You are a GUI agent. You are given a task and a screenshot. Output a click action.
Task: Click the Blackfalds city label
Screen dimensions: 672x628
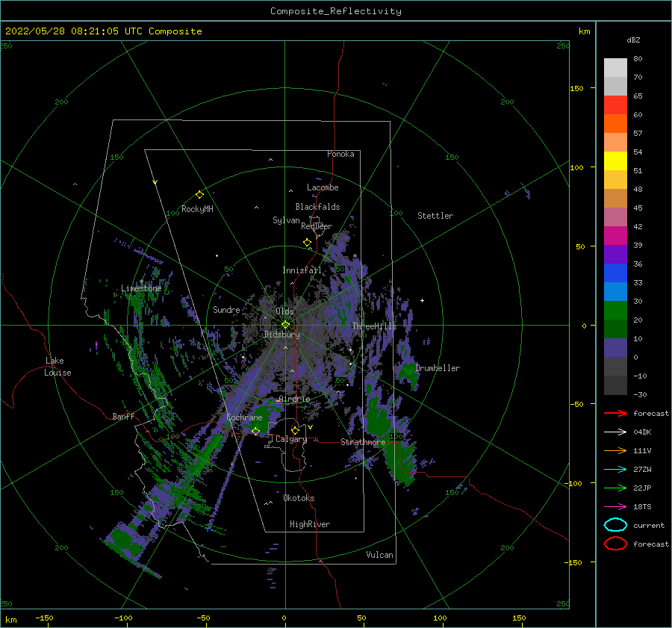(x=317, y=207)
